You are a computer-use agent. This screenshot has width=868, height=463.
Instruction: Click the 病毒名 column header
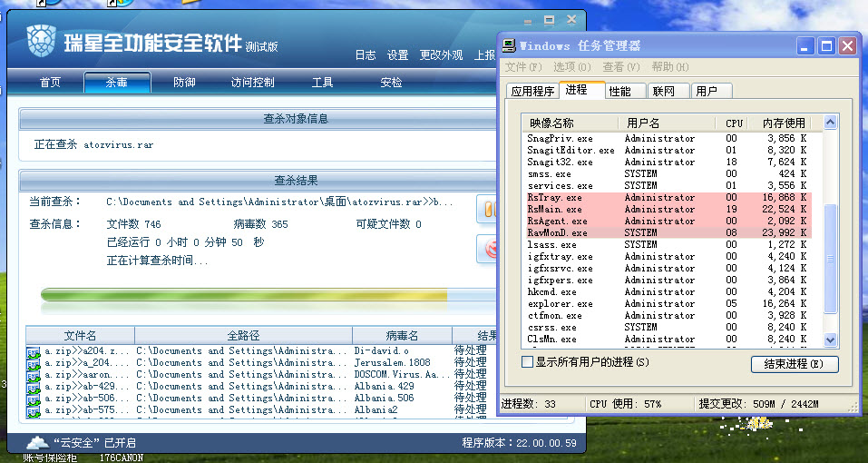click(x=402, y=336)
